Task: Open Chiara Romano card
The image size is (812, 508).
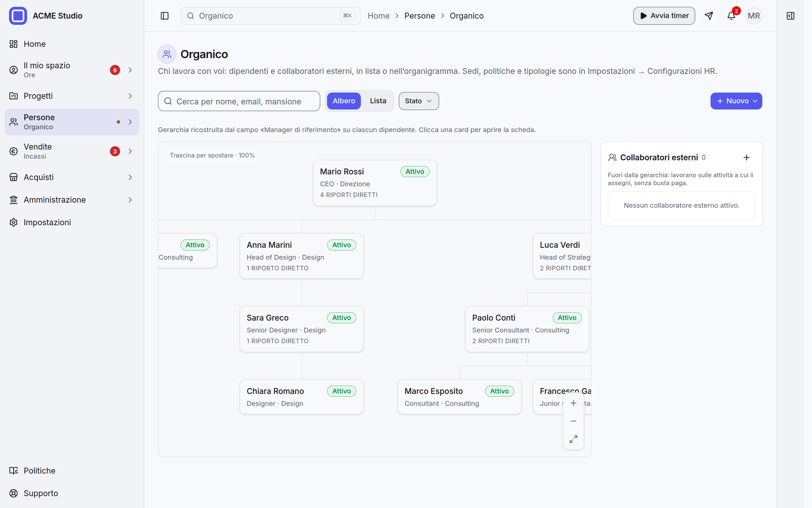Action: (301, 397)
